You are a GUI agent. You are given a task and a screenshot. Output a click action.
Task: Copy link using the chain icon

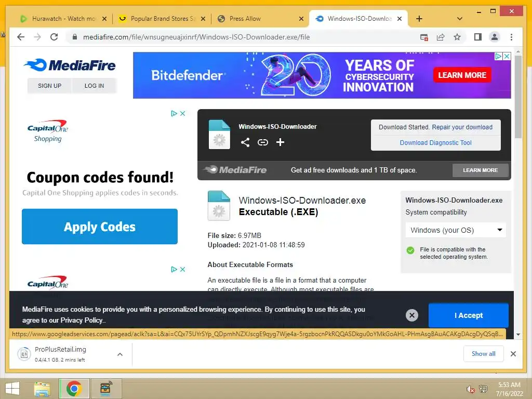[262, 142]
